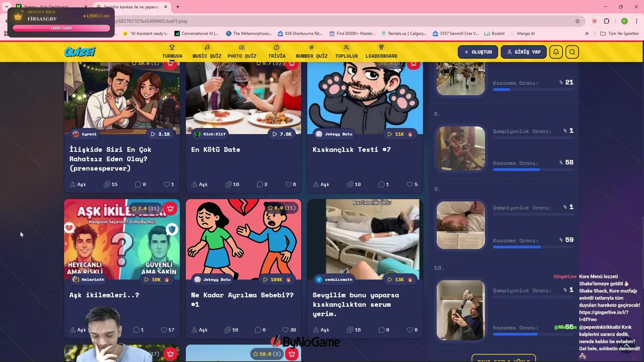Open the Find 85000+ Master bookmark

click(352, 33)
